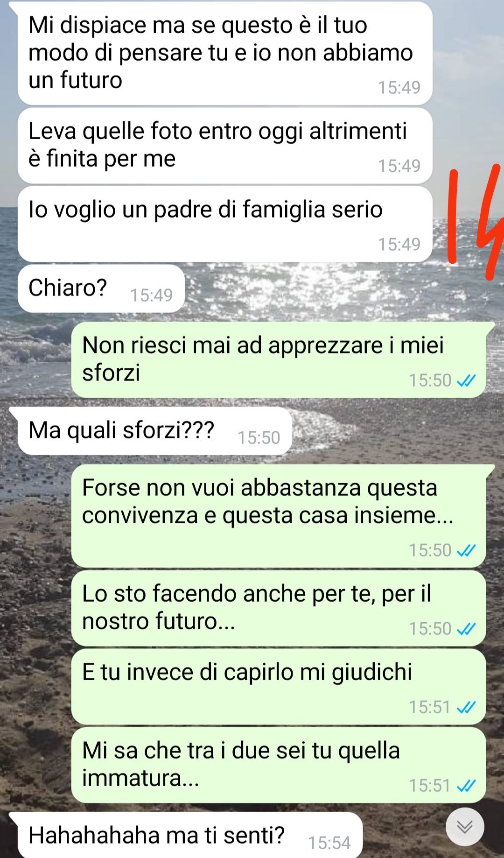Tap 'Forse non vuoi abbastanza' message bubble

pos(279,516)
